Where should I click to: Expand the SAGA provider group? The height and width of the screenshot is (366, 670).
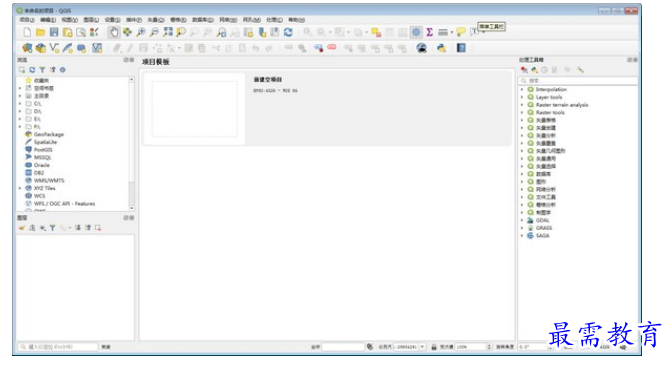[x=522, y=236]
